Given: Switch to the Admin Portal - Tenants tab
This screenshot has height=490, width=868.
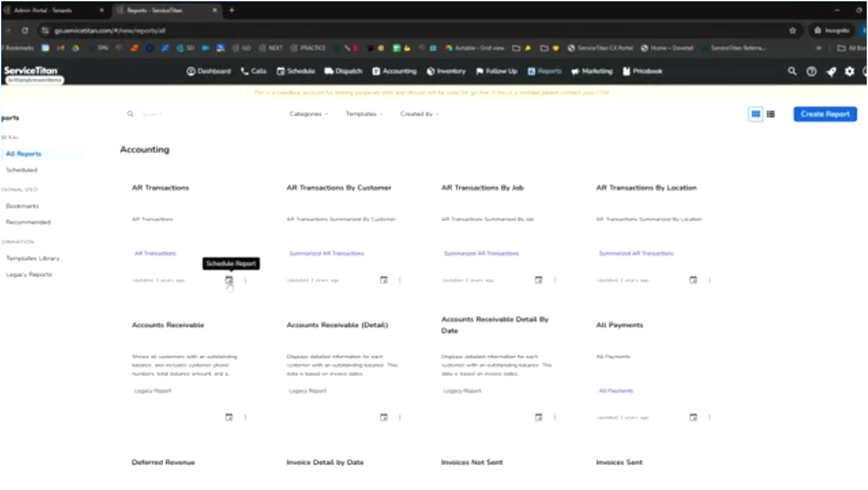Looking at the screenshot, I should tap(56, 10).
